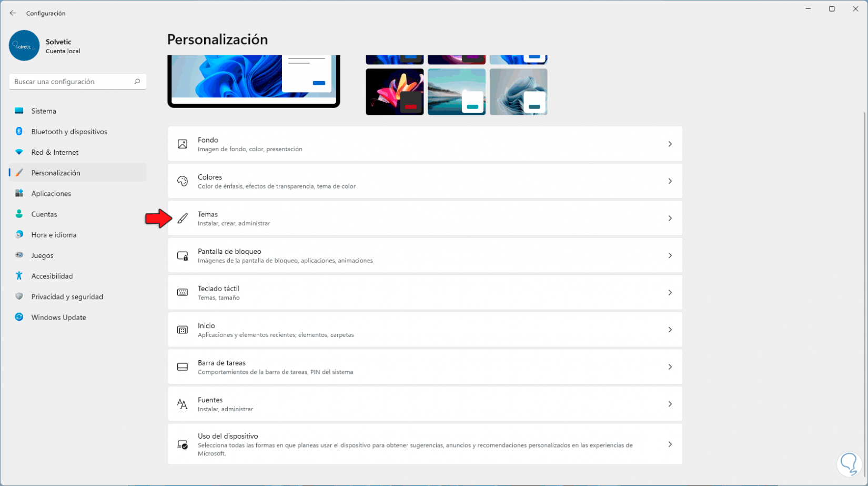The image size is (868, 486).
Task: Click 'Cuenta local' text under Solvetic
Action: (x=63, y=51)
